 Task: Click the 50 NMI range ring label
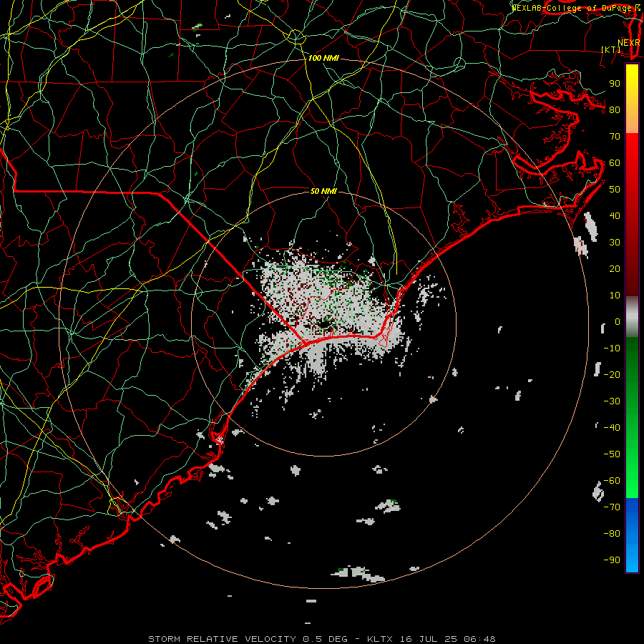pyautogui.click(x=323, y=191)
